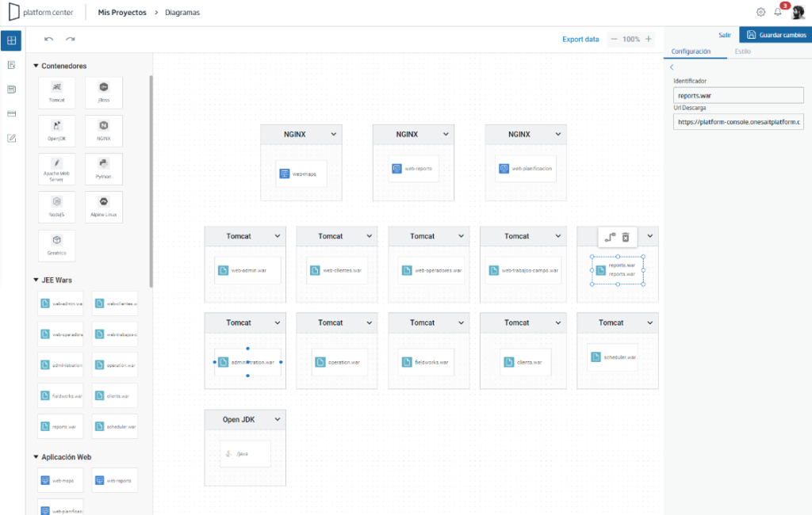Click the connector tool on selected node

tap(610, 237)
